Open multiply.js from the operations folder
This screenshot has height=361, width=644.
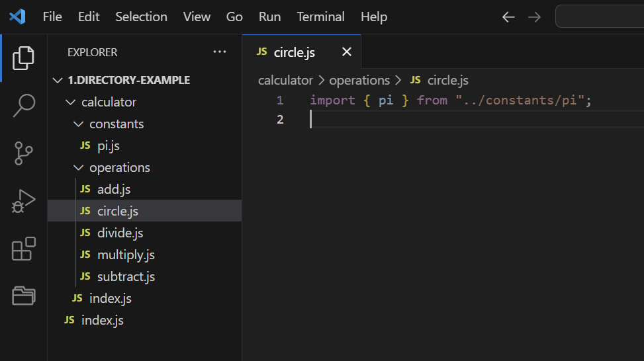[144, 255]
